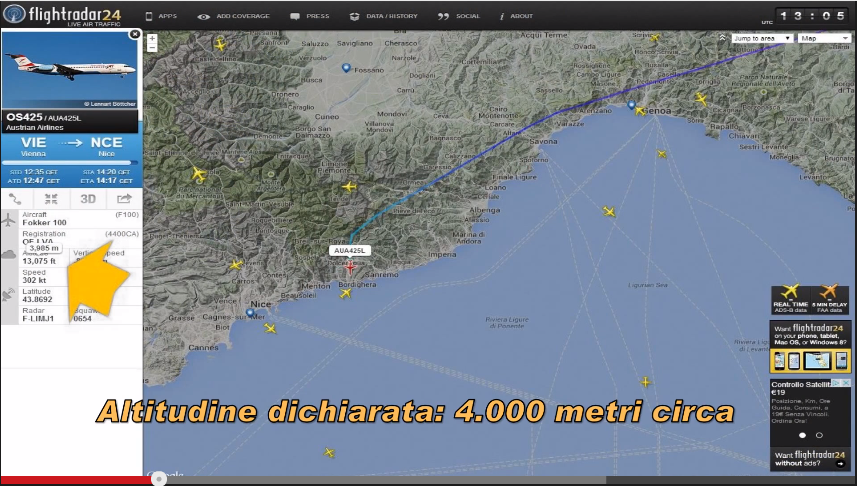Zoom out the map with minus button
The image size is (857, 486).
click(x=152, y=48)
